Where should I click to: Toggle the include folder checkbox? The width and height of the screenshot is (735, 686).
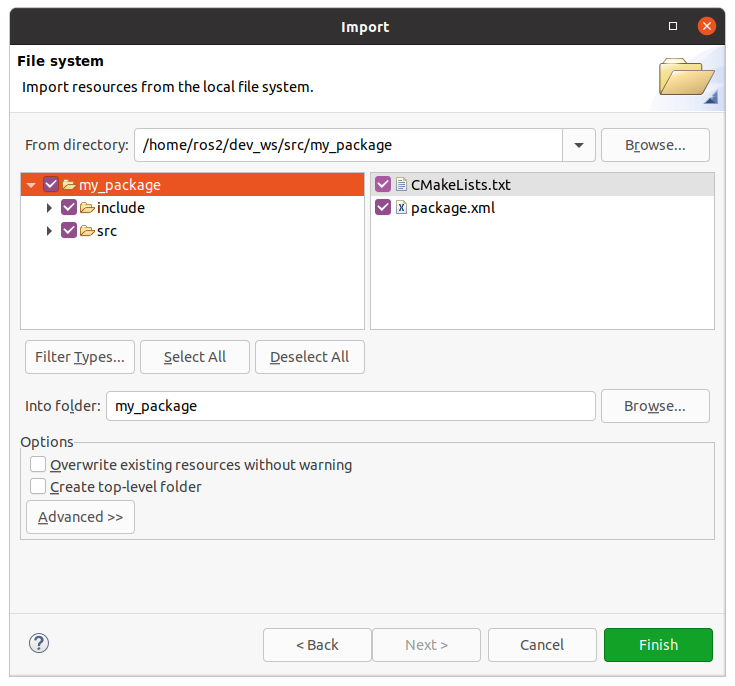pyautogui.click(x=69, y=208)
